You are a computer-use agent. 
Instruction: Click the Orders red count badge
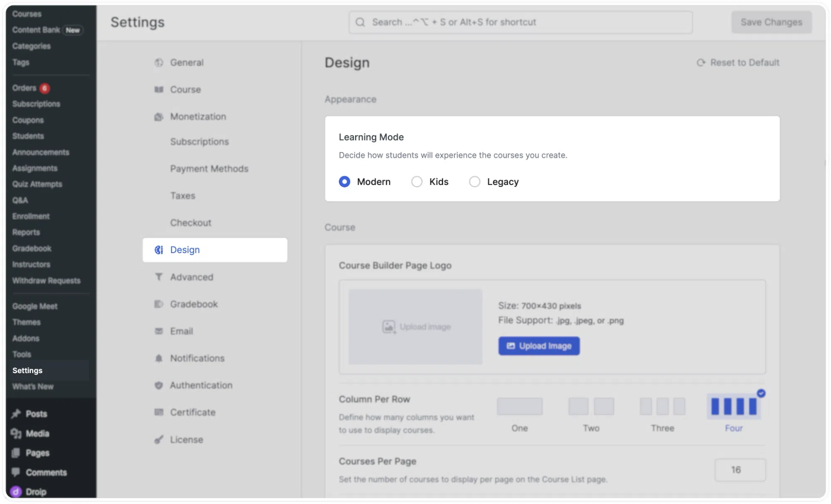click(x=44, y=88)
